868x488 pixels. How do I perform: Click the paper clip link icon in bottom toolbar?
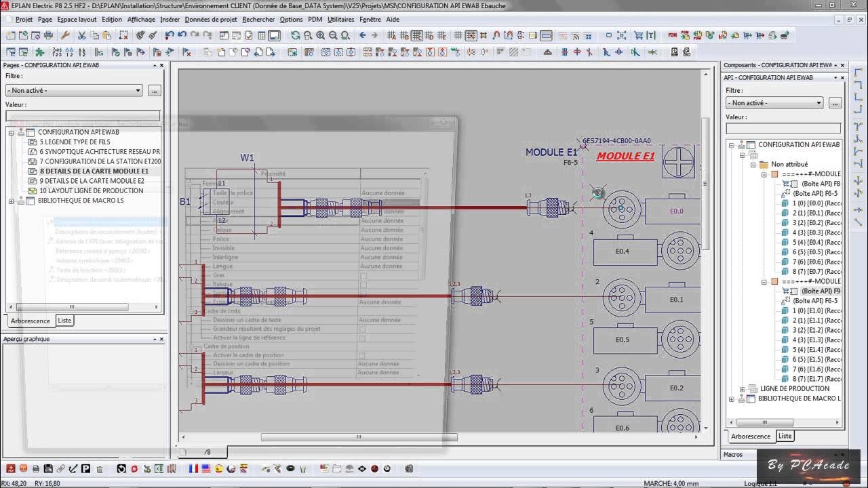(x=61, y=468)
